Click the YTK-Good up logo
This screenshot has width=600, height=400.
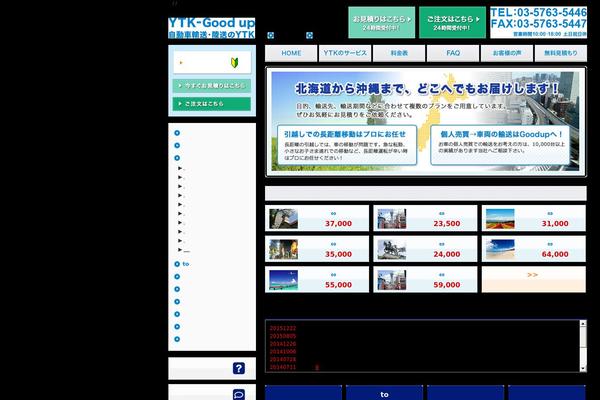(212, 28)
